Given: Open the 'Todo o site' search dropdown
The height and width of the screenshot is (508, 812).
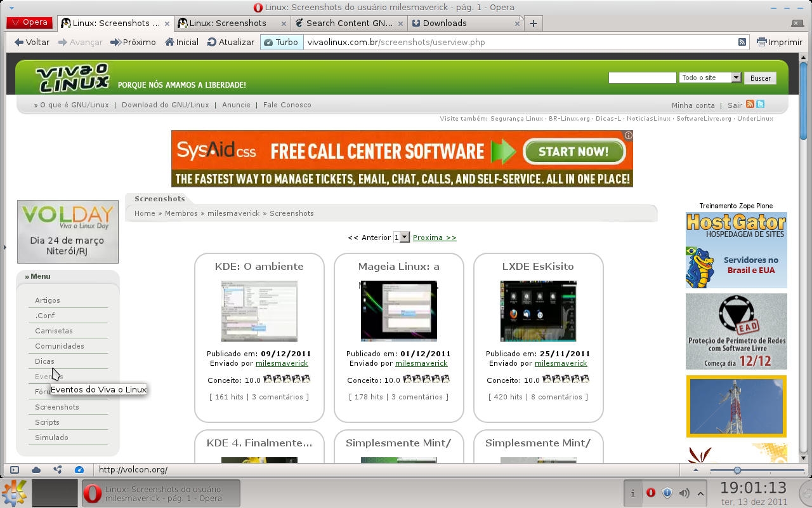Looking at the screenshot, I should coord(710,77).
